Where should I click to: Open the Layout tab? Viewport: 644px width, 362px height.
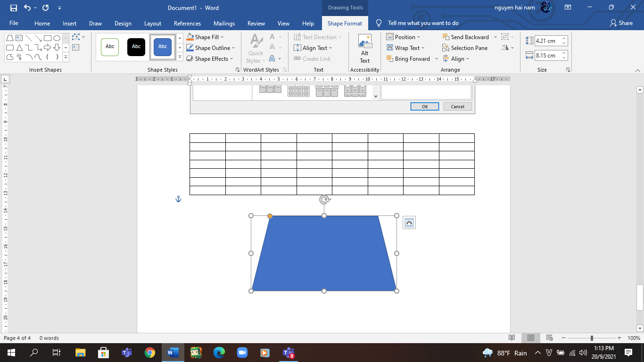click(x=152, y=23)
